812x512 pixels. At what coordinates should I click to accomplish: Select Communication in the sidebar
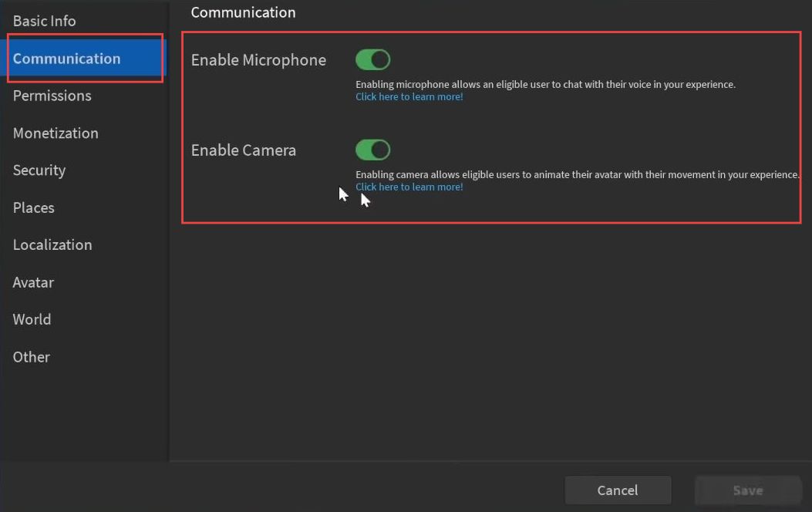point(67,59)
